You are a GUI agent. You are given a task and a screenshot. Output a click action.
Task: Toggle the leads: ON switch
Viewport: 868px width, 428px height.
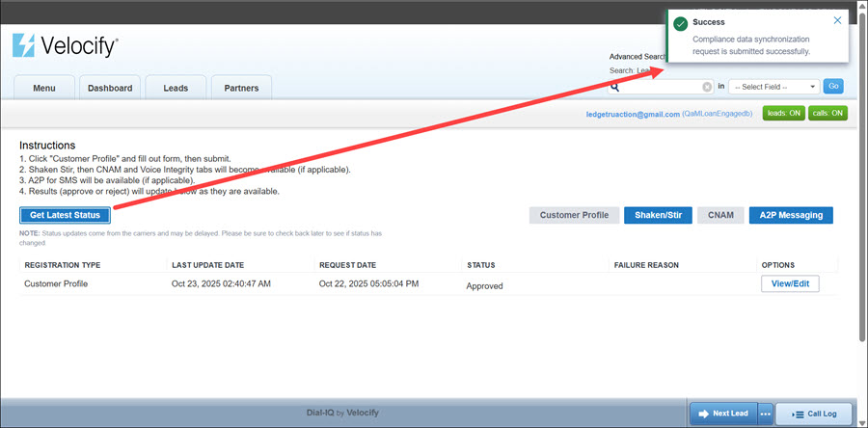point(782,114)
